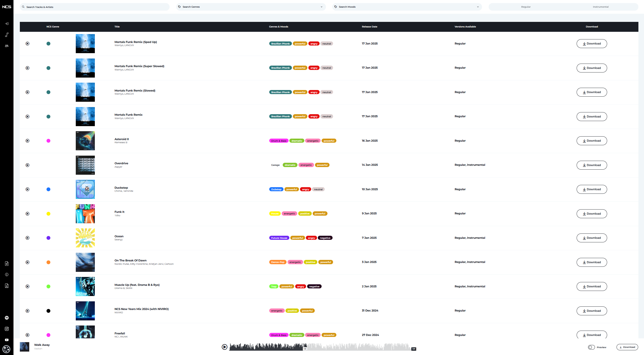Open the Tobu artist link under Funk It
Screen dimensions: 644x355
(117, 215)
